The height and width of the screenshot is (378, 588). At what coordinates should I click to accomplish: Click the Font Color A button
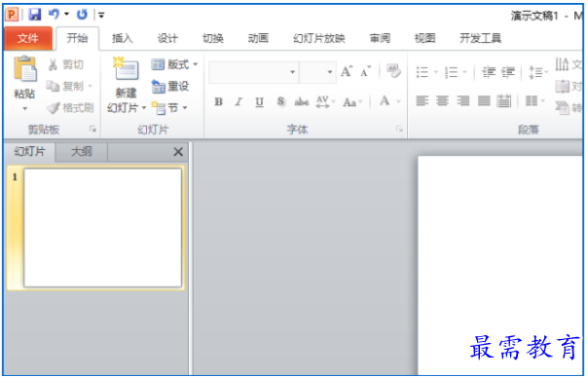click(385, 101)
